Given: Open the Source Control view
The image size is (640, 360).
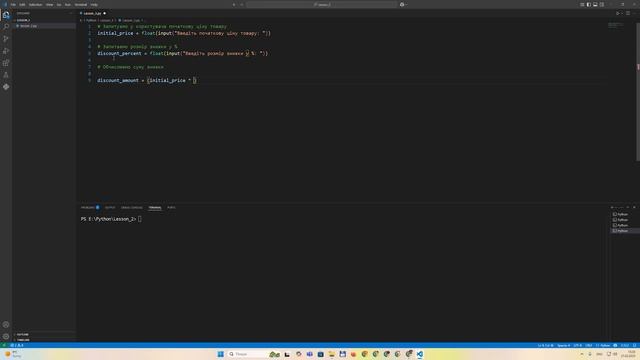Looking at the screenshot, I should (6, 39).
